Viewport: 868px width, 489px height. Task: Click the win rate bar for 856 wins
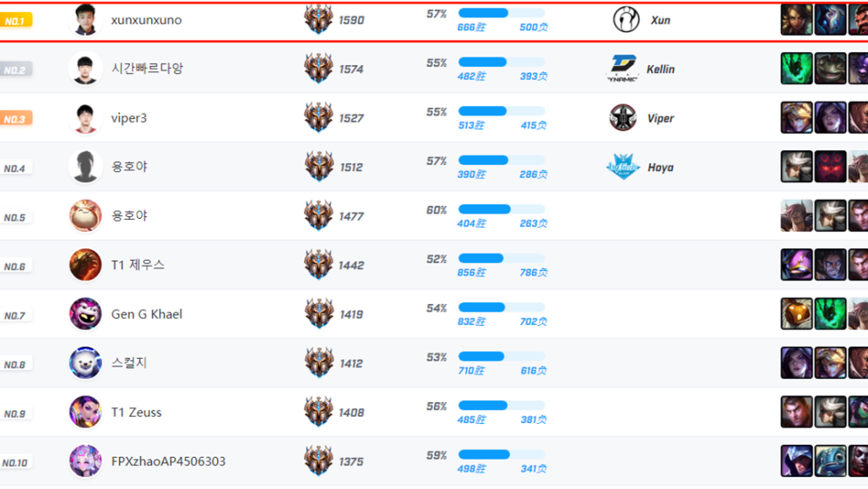tap(502, 258)
